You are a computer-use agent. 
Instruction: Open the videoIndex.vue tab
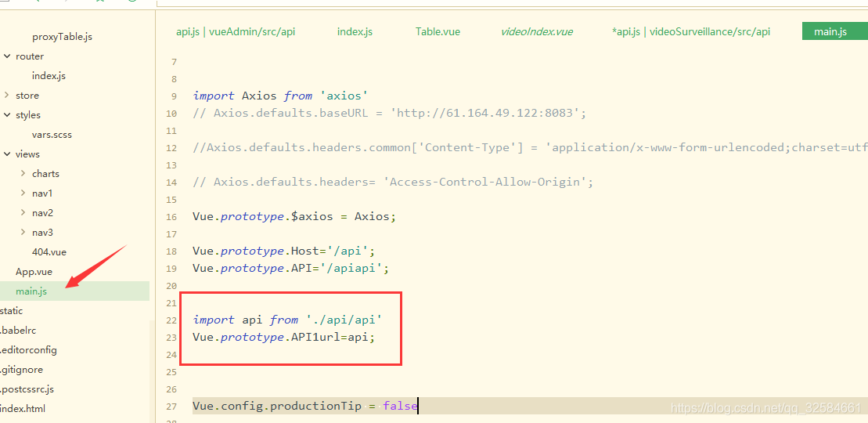(537, 31)
